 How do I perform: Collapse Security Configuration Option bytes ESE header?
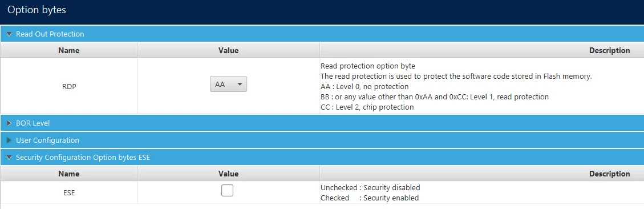pyautogui.click(x=322, y=158)
